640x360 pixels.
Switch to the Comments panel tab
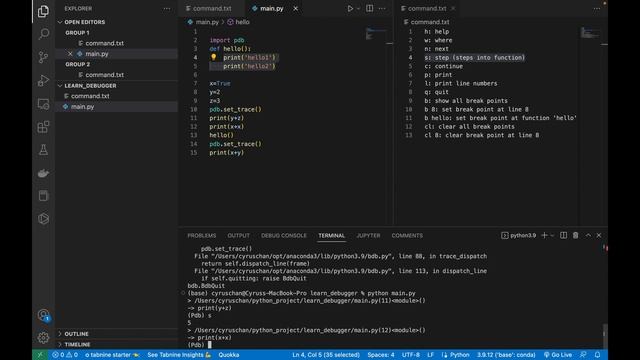[x=407, y=236]
